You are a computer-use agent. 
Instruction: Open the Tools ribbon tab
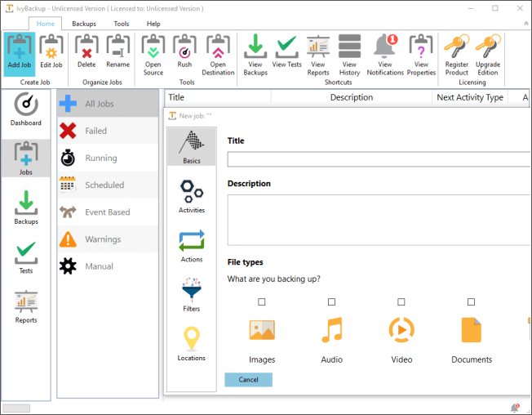122,24
